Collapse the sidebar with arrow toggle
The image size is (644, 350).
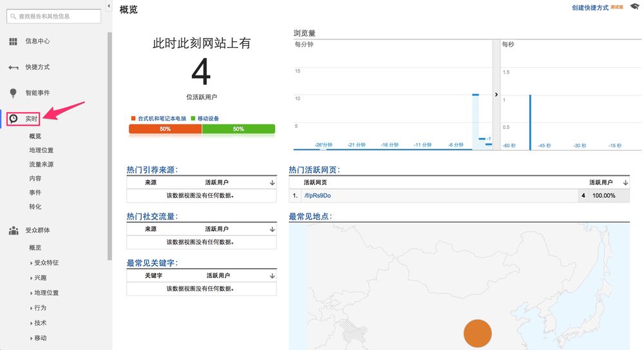coord(109,6)
